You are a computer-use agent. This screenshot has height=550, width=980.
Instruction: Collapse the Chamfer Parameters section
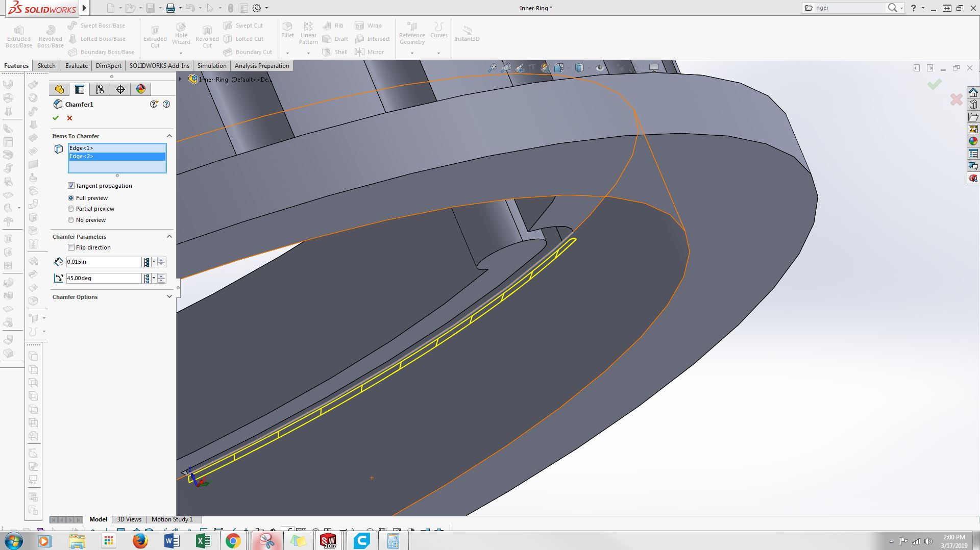click(169, 237)
